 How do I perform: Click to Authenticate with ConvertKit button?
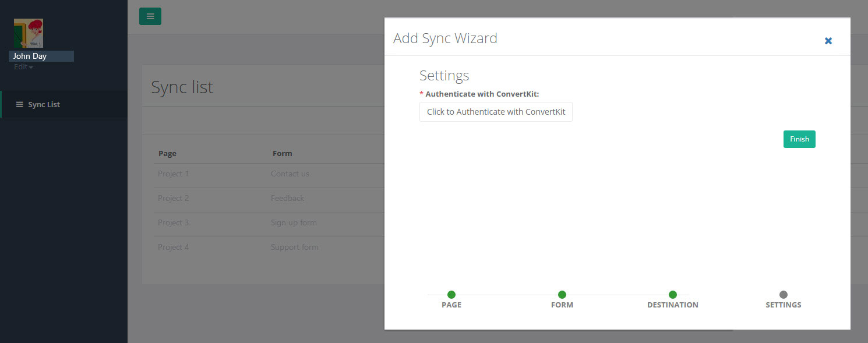pos(496,112)
